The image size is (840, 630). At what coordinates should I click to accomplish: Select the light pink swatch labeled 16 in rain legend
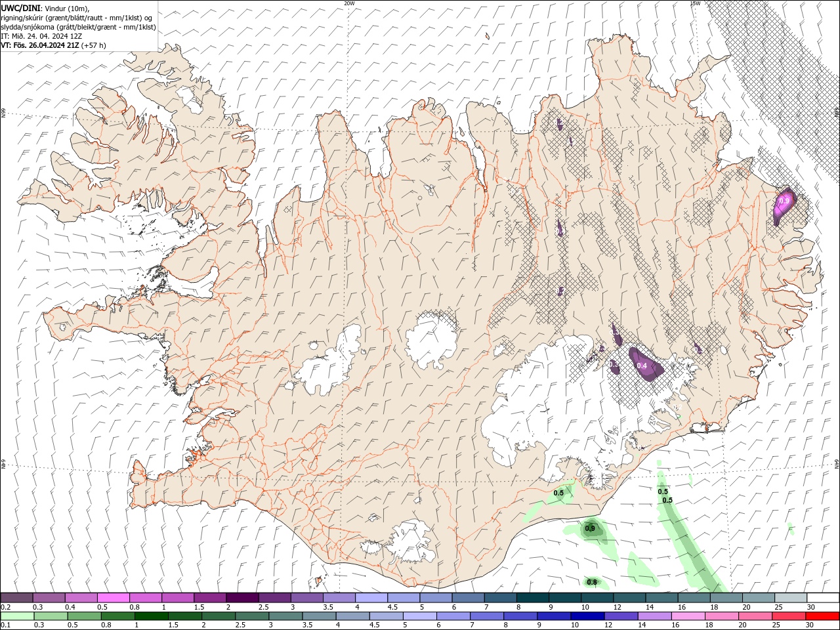pyautogui.click(x=688, y=616)
